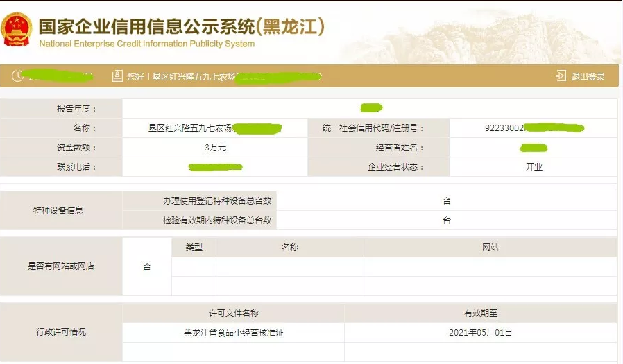Click the 名称 column header in website table
Viewport: 623px width, 364px height.
290,248
